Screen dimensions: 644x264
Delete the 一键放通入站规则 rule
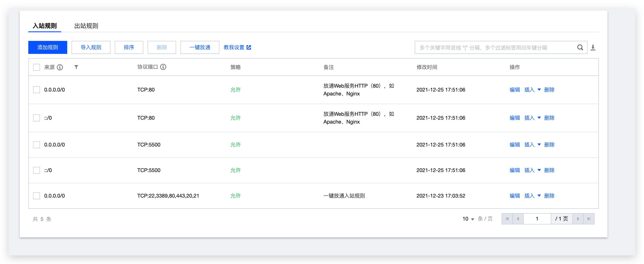(549, 196)
